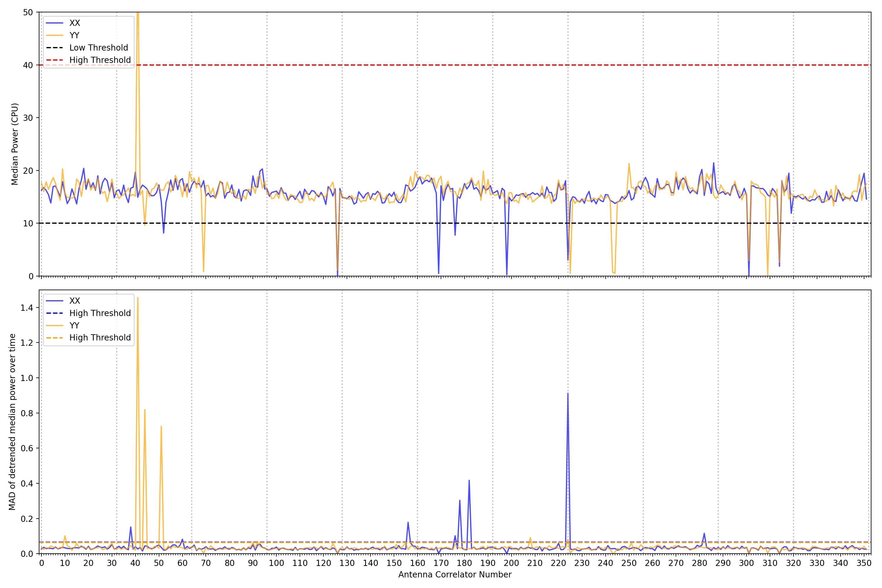Image resolution: width=882 pixels, height=588 pixels.
Task: Click Low Threshold legend label in top plot
Action: pos(98,48)
